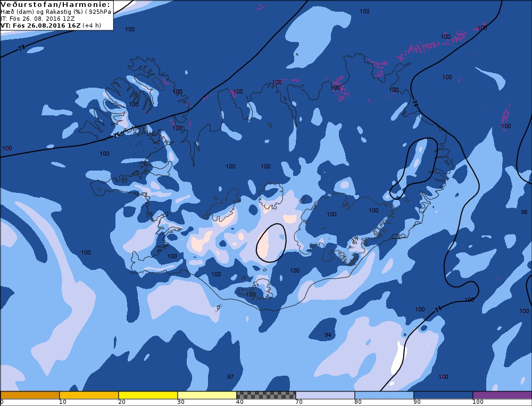The width and height of the screenshot is (532, 406).
Task: Select the pale yellow 30–40 legend swatch
Action: point(207,395)
